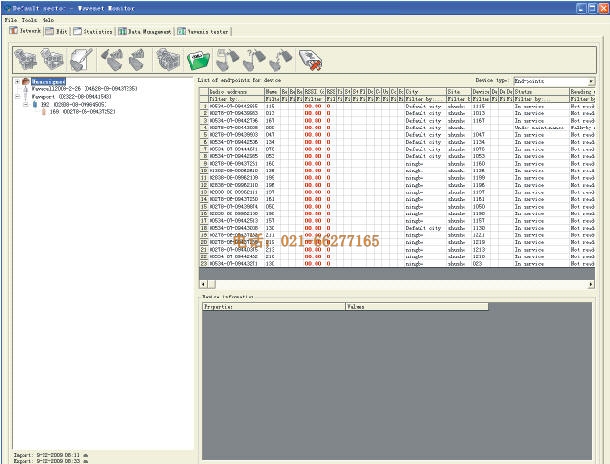The height and width of the screenshot is (464, 610).
Task: Sort by the Radio address column header
Action: pyautogui.click(x=237, y=92)
